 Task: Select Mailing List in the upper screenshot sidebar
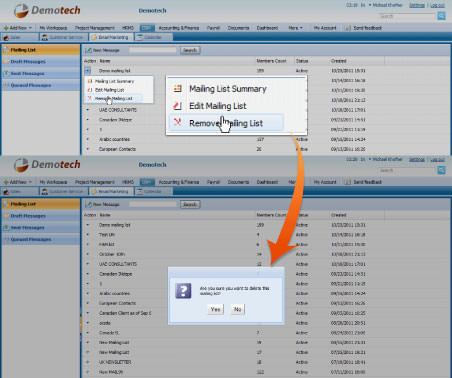[x=41, y=50]
